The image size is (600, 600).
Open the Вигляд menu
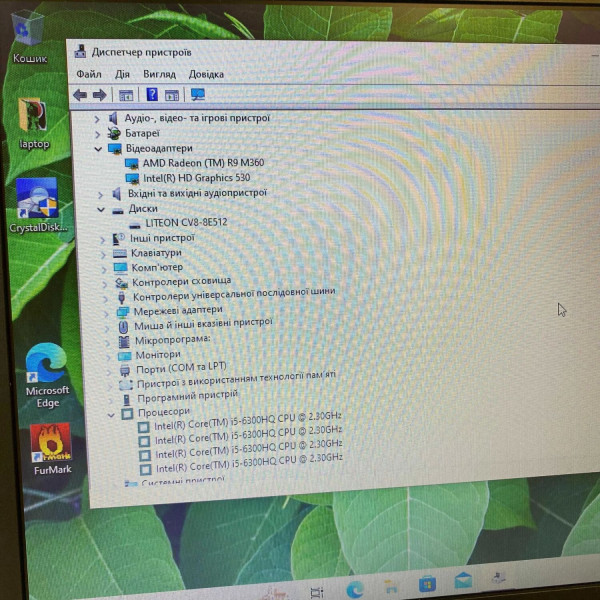click(160, 74)
